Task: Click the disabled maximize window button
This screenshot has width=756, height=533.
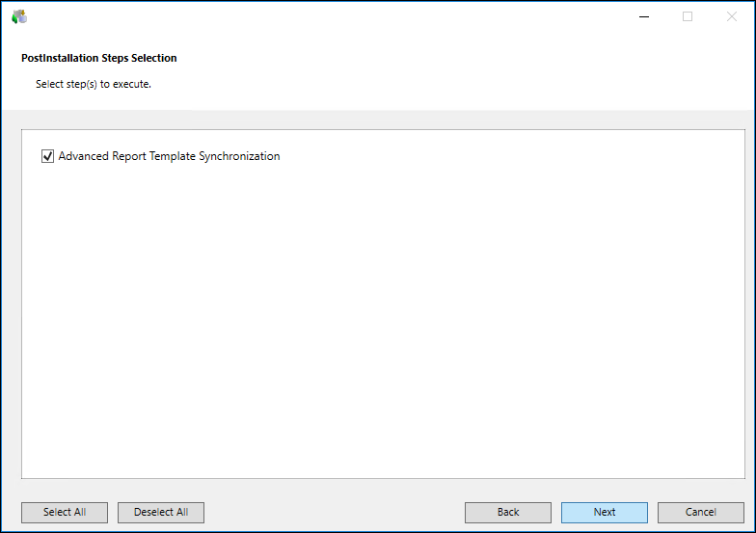Action: (x=688, y=16)
